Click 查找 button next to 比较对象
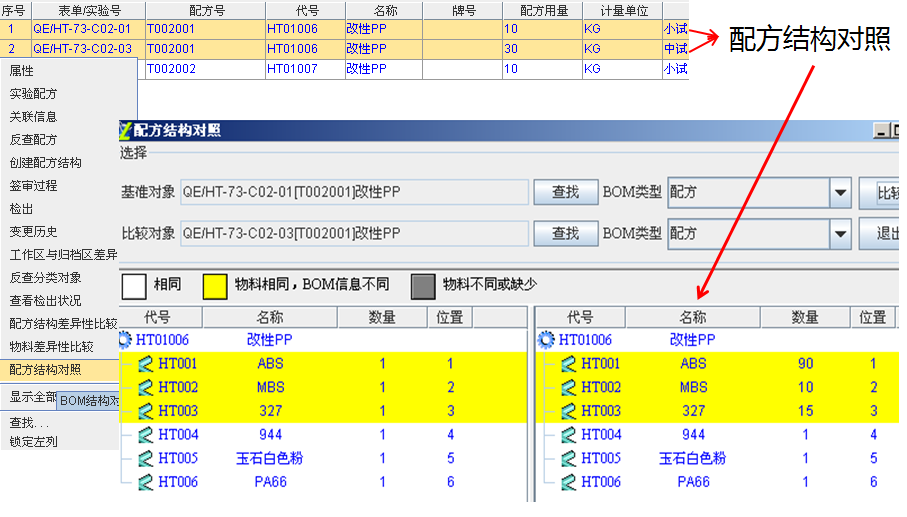 [x=566, y=234]
